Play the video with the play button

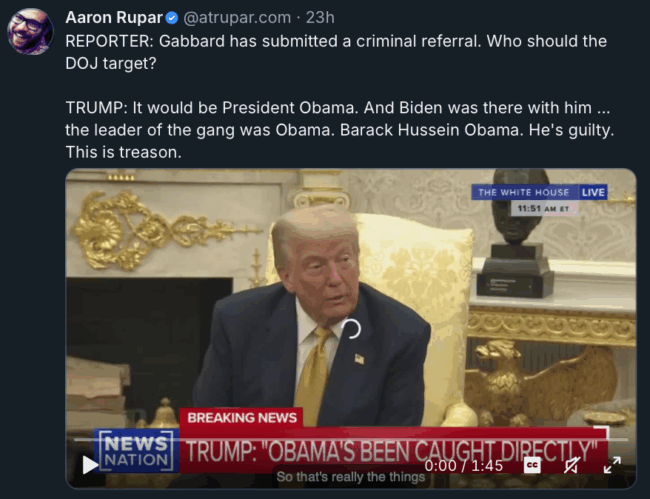tap(90, 465)
